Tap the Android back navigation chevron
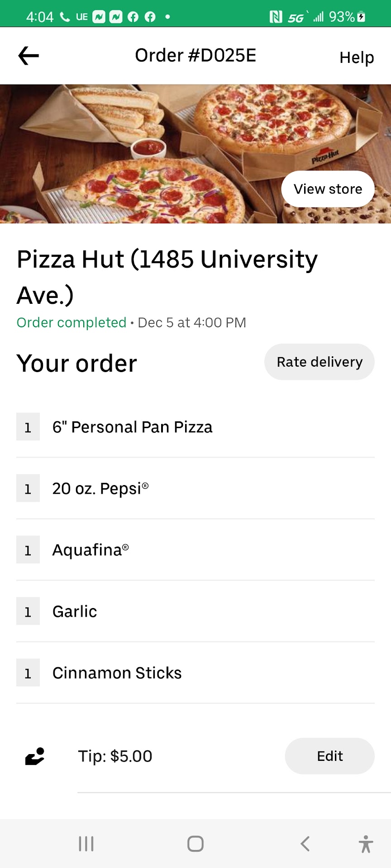 [x=305, y=844]
